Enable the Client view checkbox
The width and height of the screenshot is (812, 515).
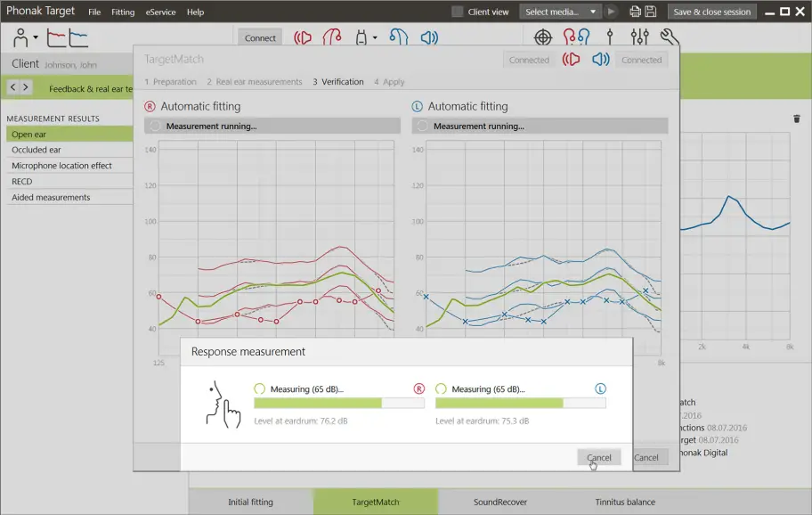[458, 12]
